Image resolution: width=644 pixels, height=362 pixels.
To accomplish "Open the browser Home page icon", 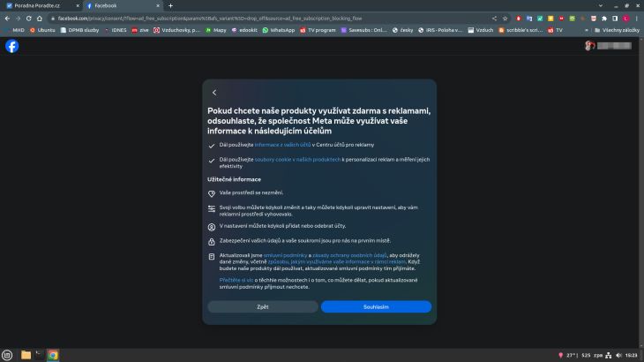I will (40, 19).
